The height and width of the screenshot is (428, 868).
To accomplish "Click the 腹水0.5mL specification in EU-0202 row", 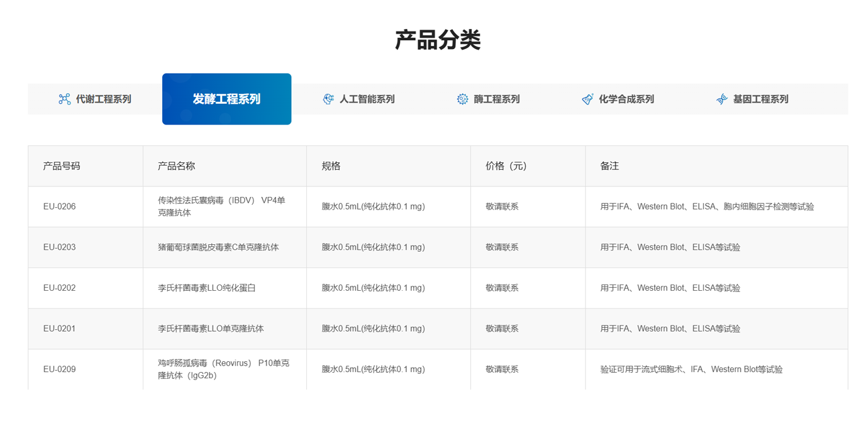I will [x=373, y=288].
